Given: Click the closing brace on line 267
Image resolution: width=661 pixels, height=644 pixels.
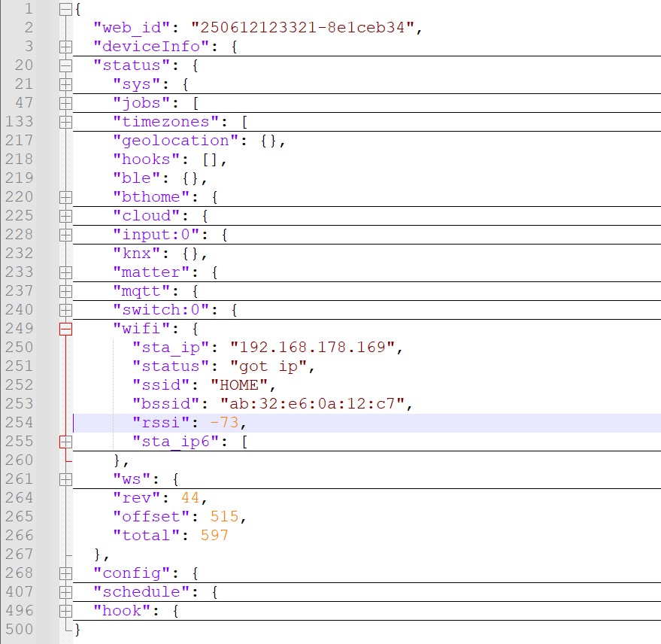Looking at the screenshot, I should tap(98, 554).
